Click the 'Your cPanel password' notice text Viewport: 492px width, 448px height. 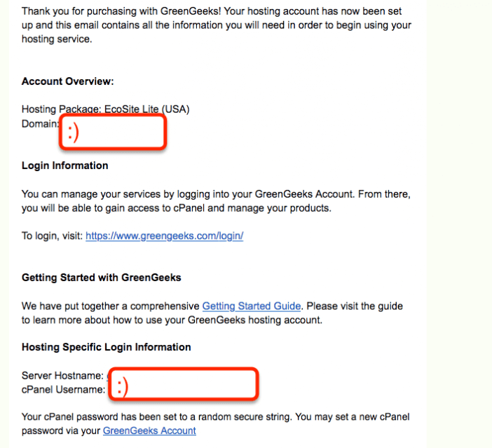click(216, 423)
